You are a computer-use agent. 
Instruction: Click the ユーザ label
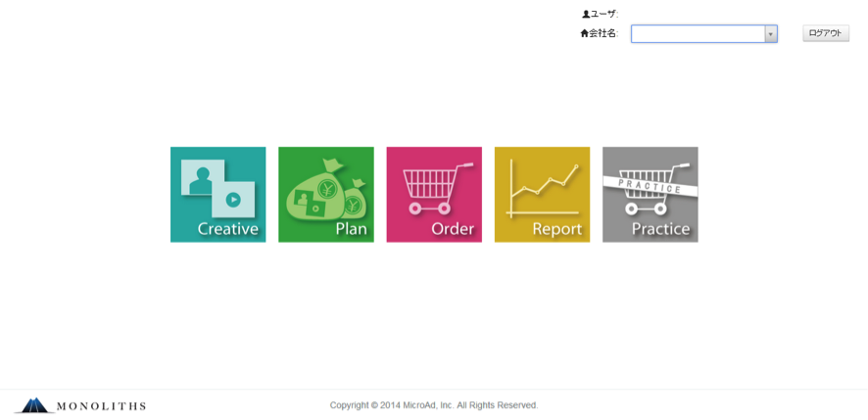click(603, 14)
